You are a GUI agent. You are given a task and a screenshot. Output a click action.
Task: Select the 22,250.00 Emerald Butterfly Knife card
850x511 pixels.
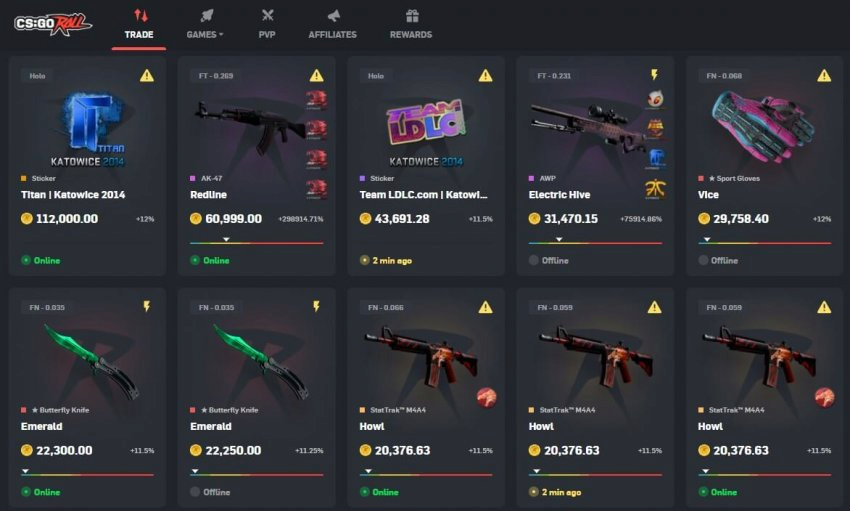pyautogui.click(x=256, y=398)
